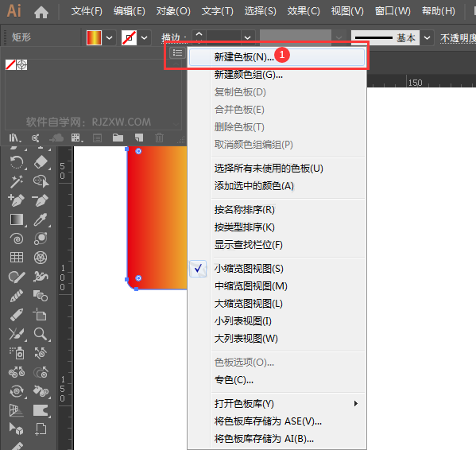Select the Eyedropper tool
The image size is (476, 450).
[41, 219]
